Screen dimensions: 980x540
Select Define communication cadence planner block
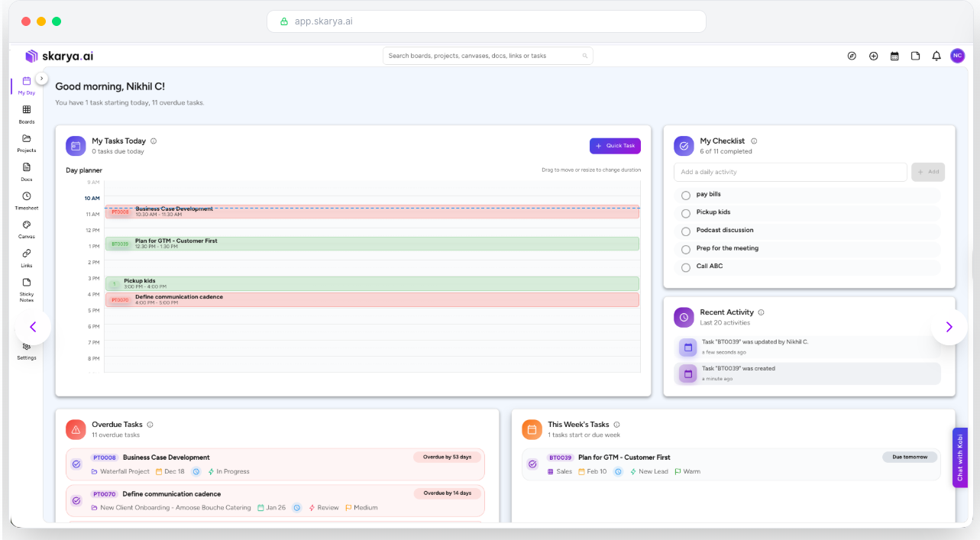coord(372,299)
